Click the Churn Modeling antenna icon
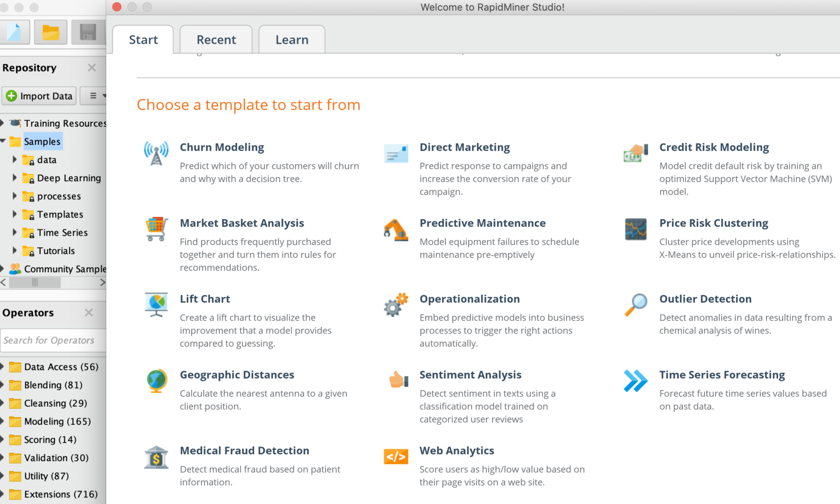The width and height of the screenshot is (840, 504). pyautogui.click(x=156, y=153)
